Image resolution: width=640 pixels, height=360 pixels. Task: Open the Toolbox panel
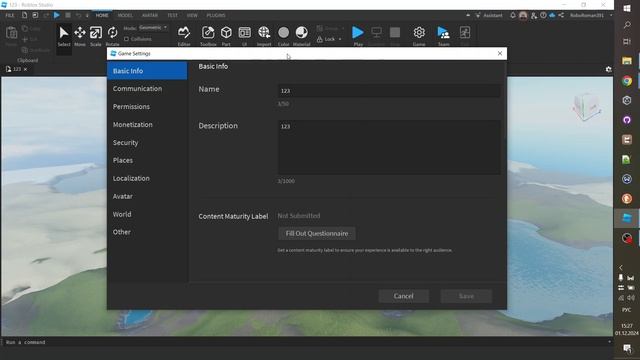tap(208, 36)
